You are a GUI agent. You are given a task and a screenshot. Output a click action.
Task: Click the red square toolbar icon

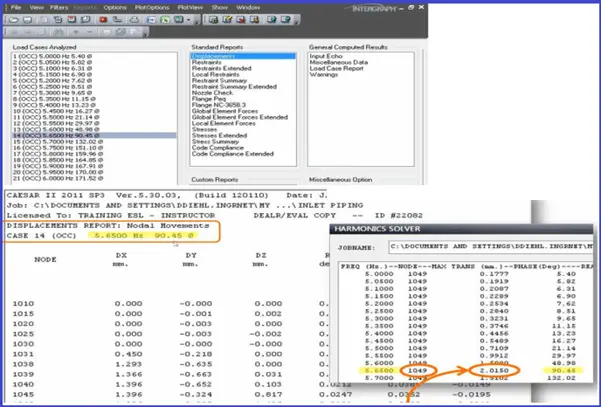[103, 20]
